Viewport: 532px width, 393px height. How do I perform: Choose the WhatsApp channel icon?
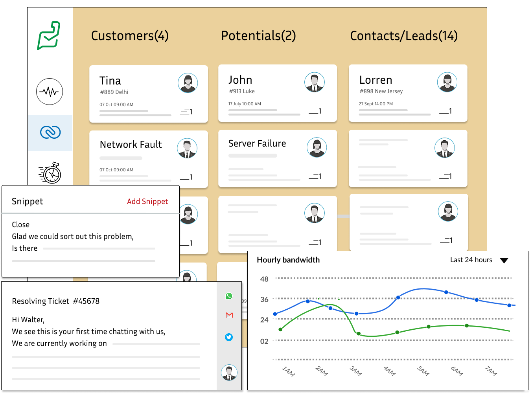(229, 296)
